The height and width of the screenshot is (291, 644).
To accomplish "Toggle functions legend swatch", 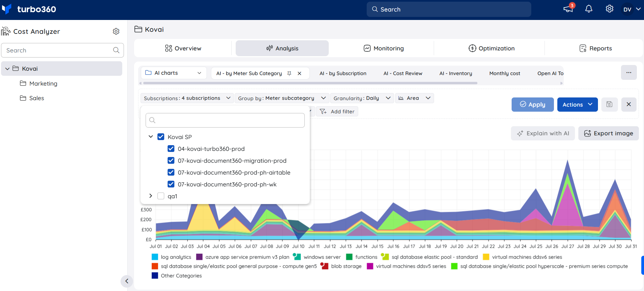I will [x=349, y=257].
